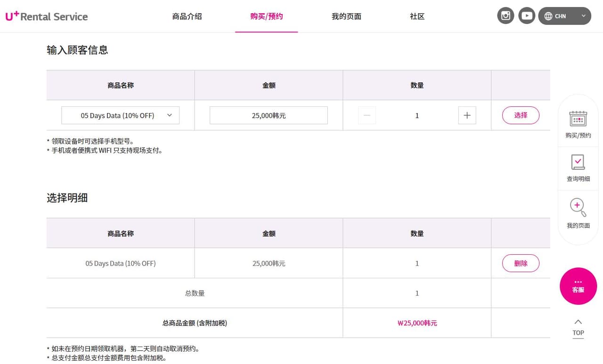Select the 购买/预约 tab

click(267, 16)
